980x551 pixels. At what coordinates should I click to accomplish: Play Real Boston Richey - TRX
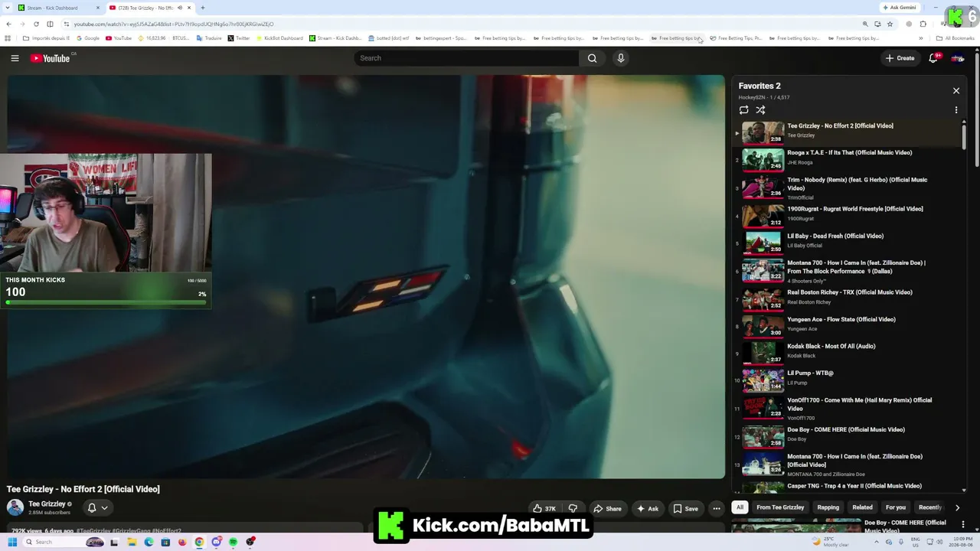(846, 298)
